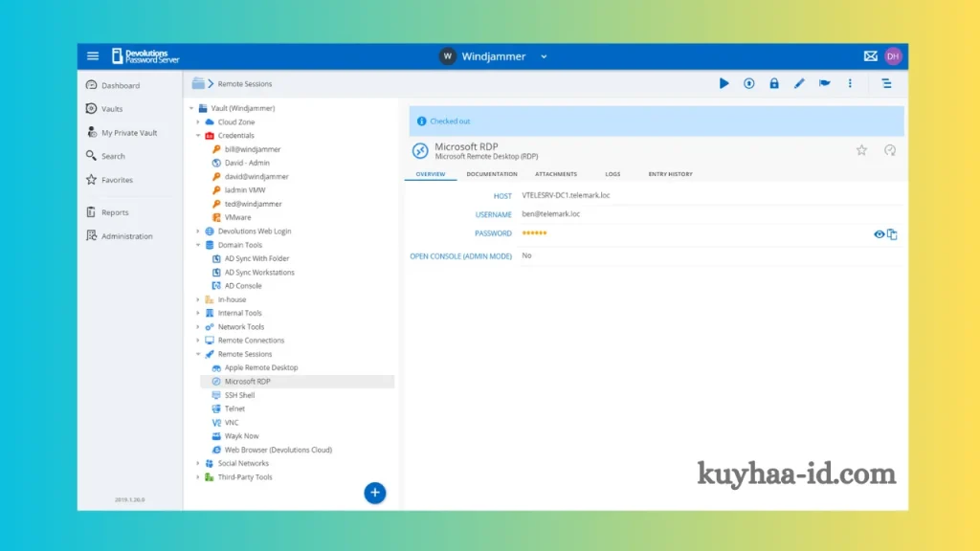Viewport: 980px width, 551px height.
Task: Click username value ben@telemark.loc
Action: point(550,213)
